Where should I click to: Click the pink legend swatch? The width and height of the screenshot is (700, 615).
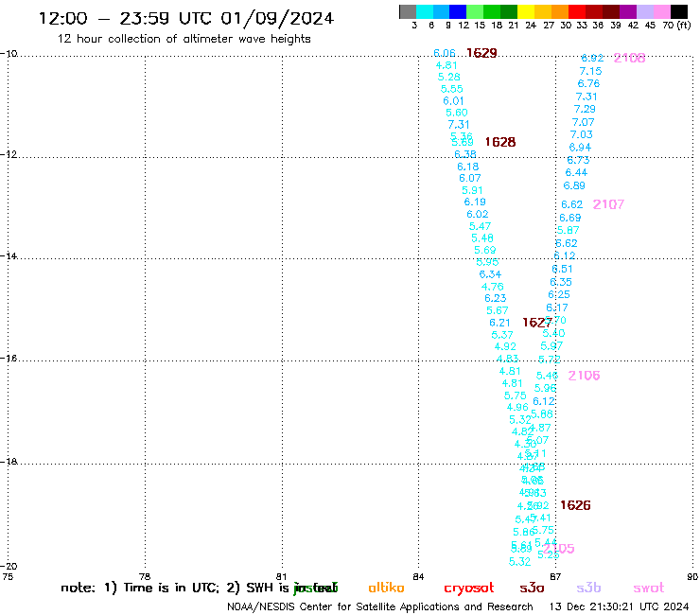click(661, 11)
